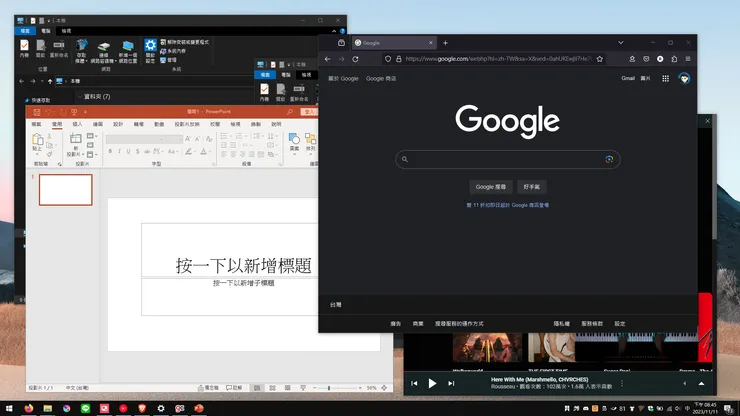This screenshot has height=416, width=740.
Task: Open Google apps grid
Action: 665,78
